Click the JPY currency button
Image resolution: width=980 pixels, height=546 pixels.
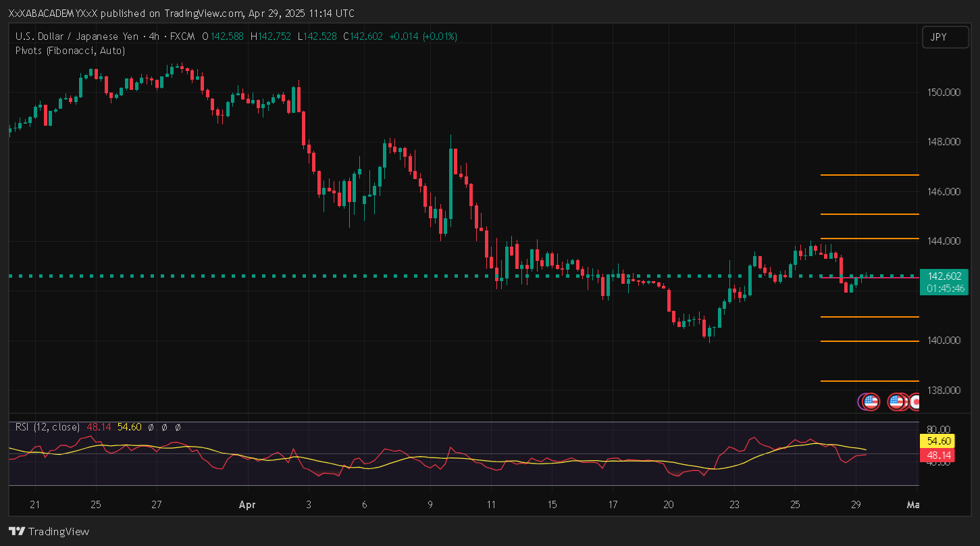[939, 37]
